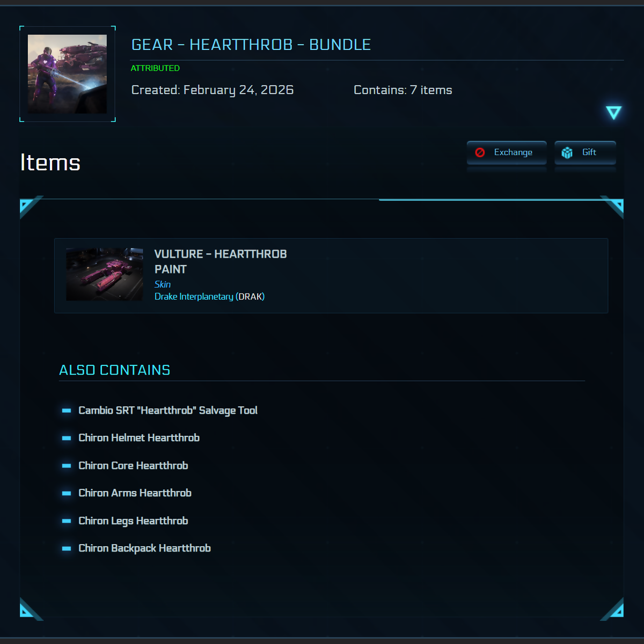Open the Heartthrob bundle thumbnail image
Viewport: 644px width, 644px height.
pos(67,74)
